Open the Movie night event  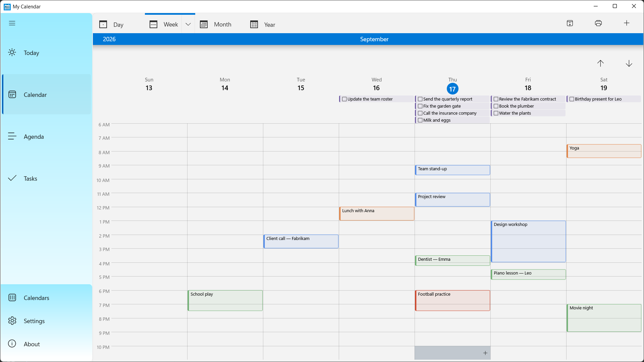pos(604,318)
